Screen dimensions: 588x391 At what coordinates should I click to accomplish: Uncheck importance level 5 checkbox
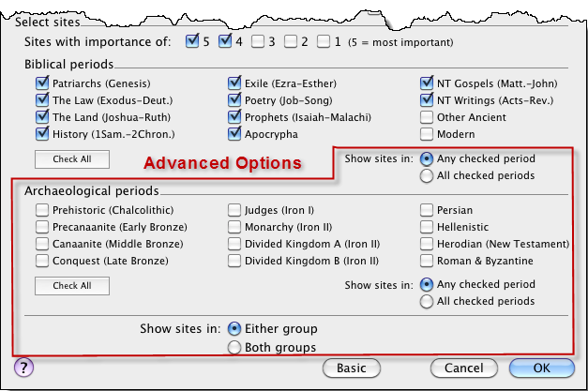(193, 40)
